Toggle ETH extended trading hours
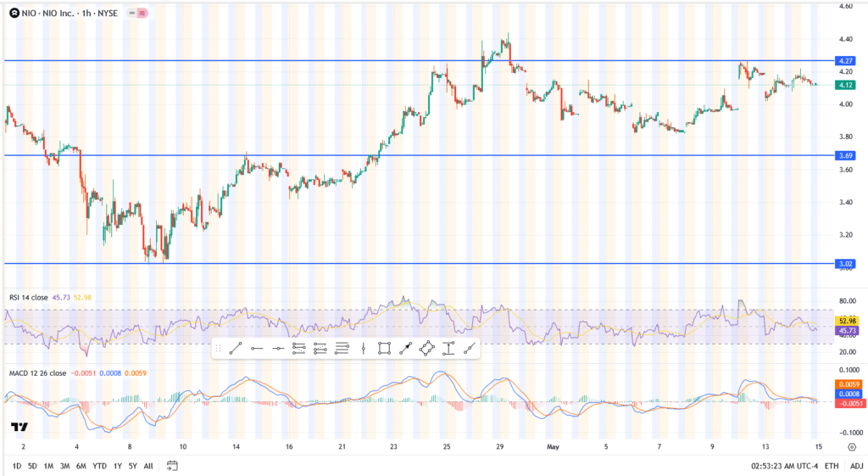This screenshot has width=868, height=476. pos(832,466)
